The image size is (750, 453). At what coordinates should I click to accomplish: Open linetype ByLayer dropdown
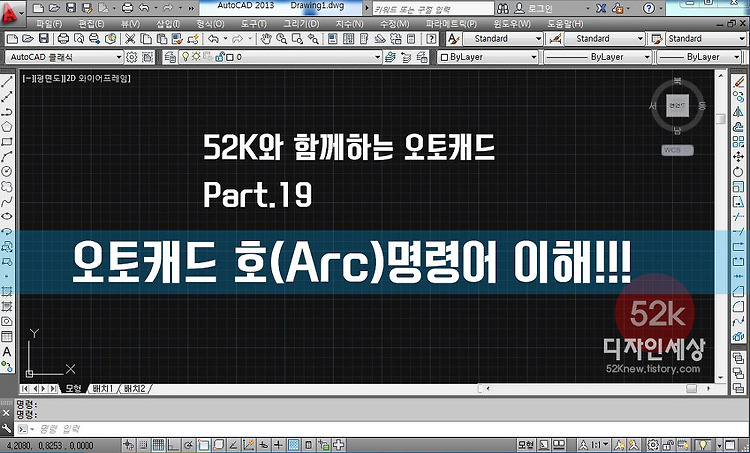[597, 57]
